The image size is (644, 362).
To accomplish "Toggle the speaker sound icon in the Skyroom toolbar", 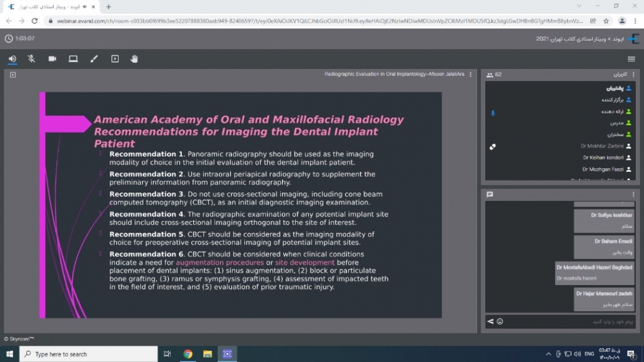I will point(13,59).
